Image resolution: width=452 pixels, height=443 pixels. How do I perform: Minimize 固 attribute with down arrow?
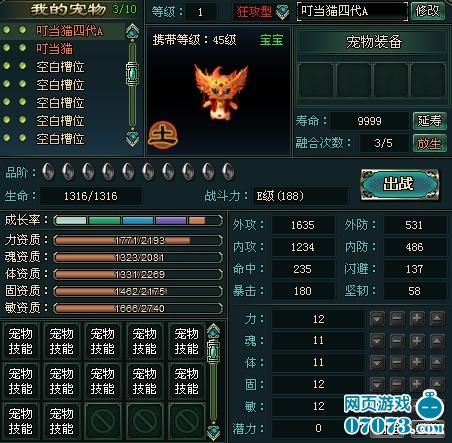tap(377, 384)
